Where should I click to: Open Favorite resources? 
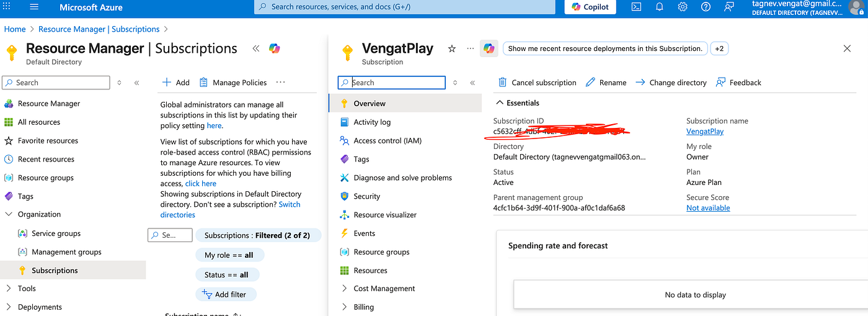point(48,141)
